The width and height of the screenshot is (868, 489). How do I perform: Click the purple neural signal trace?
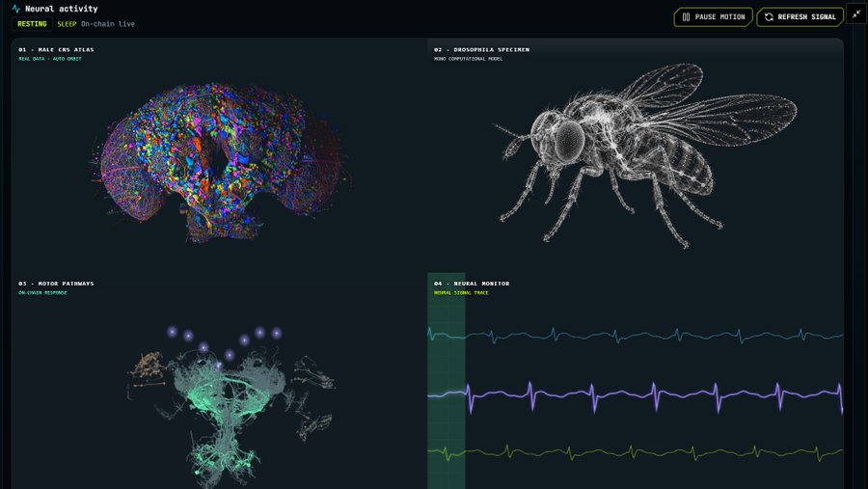click(x=635, y=396)
